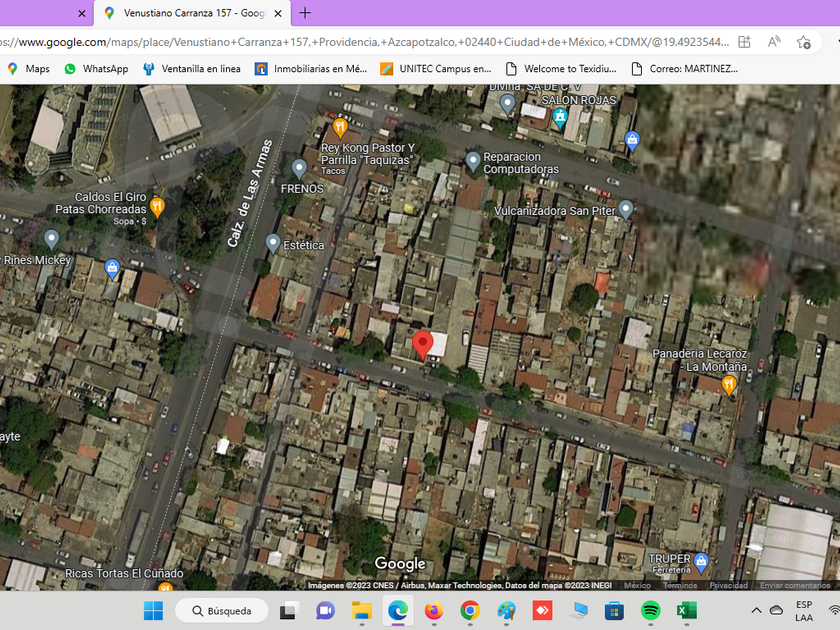Viewport: 840px width, 630px height.
Task: Click the Rines Mickey grey map pin
Action: coord(51,239)
